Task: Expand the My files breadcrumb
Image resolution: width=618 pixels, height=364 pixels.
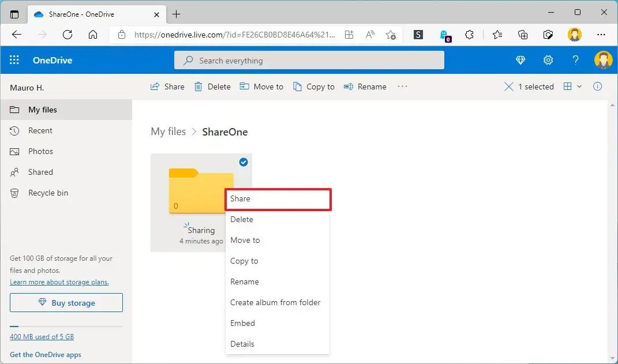Action: [x=168, y=132]
